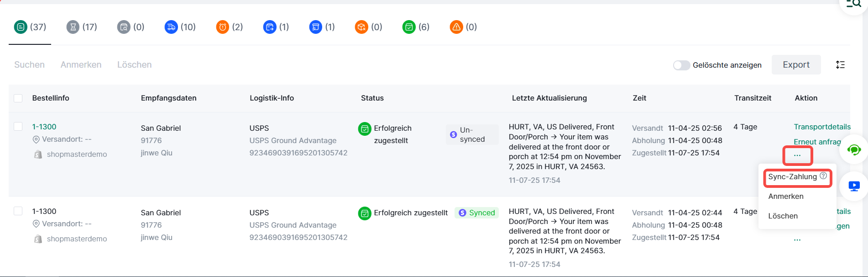This screenshot has width=868, height=277.
Task: Tick checkbox of second order row
Action: point(18,211)
